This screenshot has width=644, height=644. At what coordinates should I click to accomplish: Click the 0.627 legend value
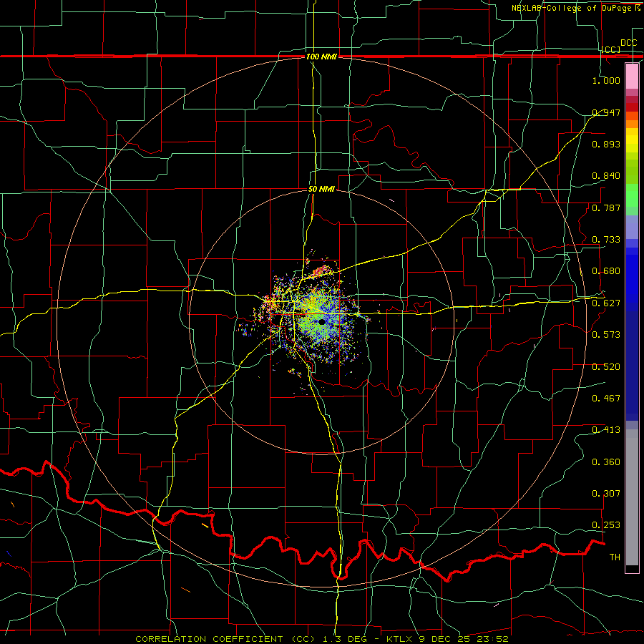tap(606, 303)
